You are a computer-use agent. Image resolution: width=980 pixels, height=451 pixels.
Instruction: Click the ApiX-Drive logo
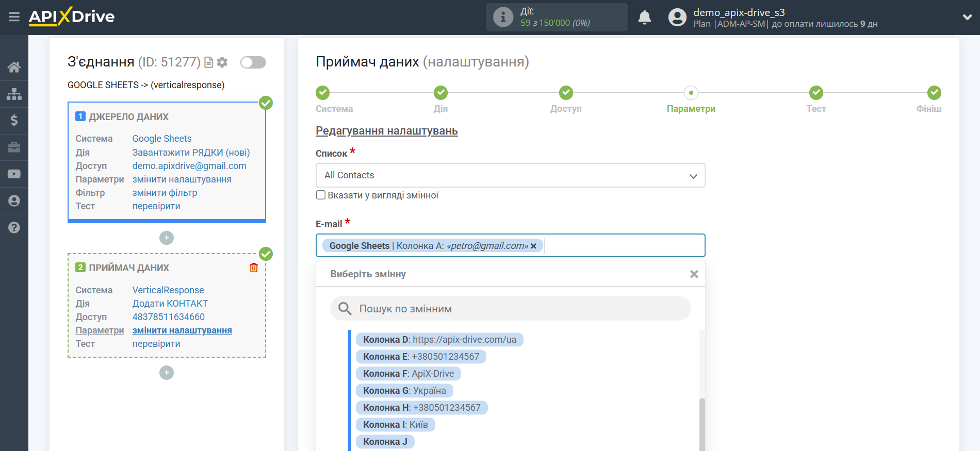[x=72, y=16]
